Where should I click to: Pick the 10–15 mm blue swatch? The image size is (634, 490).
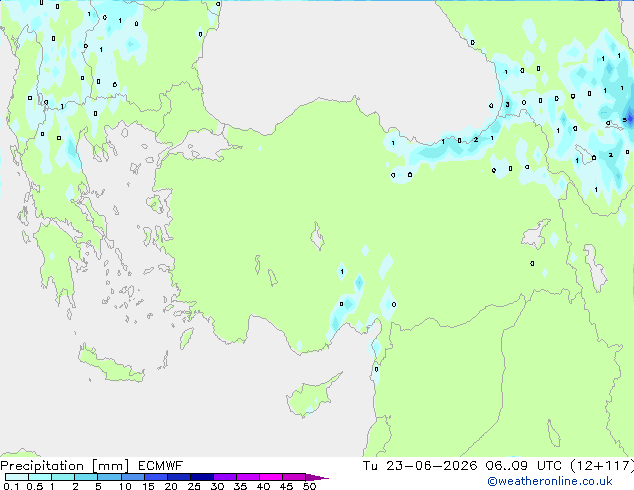132,477
